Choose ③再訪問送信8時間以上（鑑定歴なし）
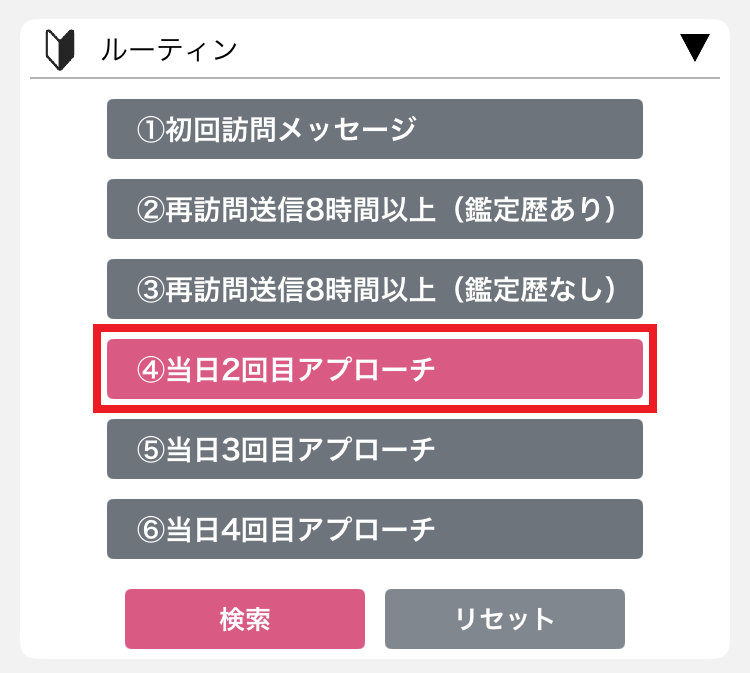Screen dimensions: 750x673 [x=375, y=289]
